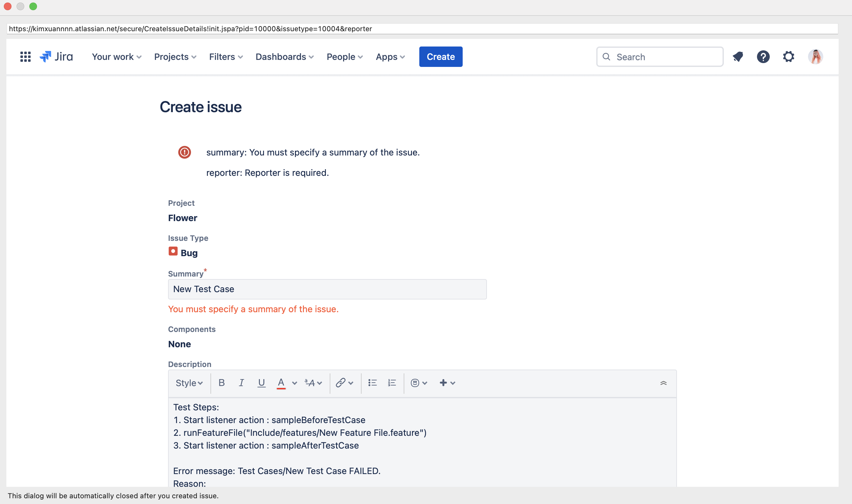Insert a numbered list
The height and width of the screenshot is (504, 852).
click(392, 383)
